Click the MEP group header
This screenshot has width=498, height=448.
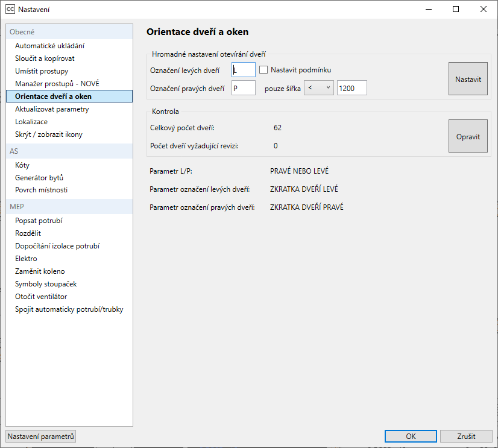point(69,207)
